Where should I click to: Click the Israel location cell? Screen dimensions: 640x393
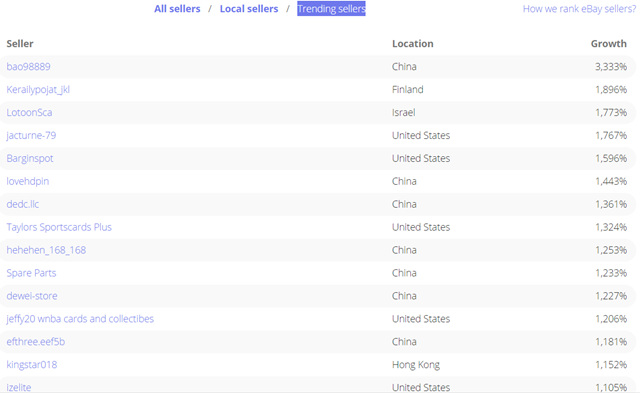pos(404,112)
